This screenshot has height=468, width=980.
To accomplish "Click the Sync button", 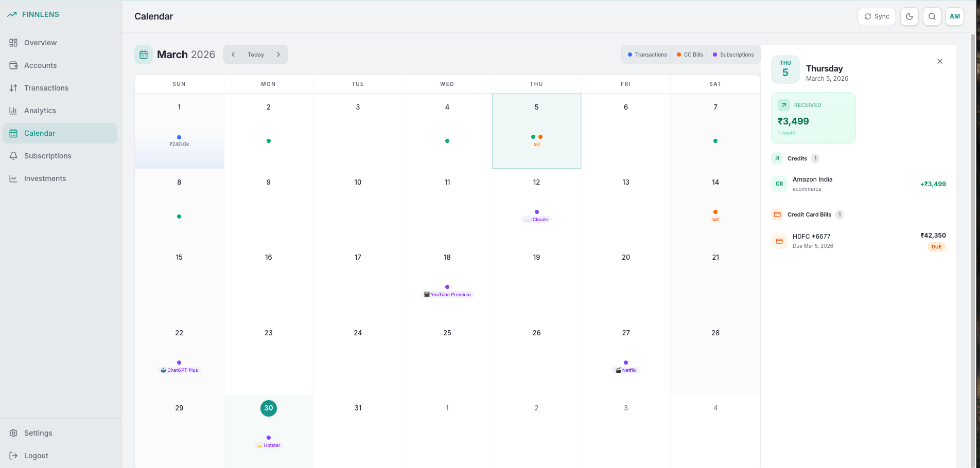I will pos(877,16).
